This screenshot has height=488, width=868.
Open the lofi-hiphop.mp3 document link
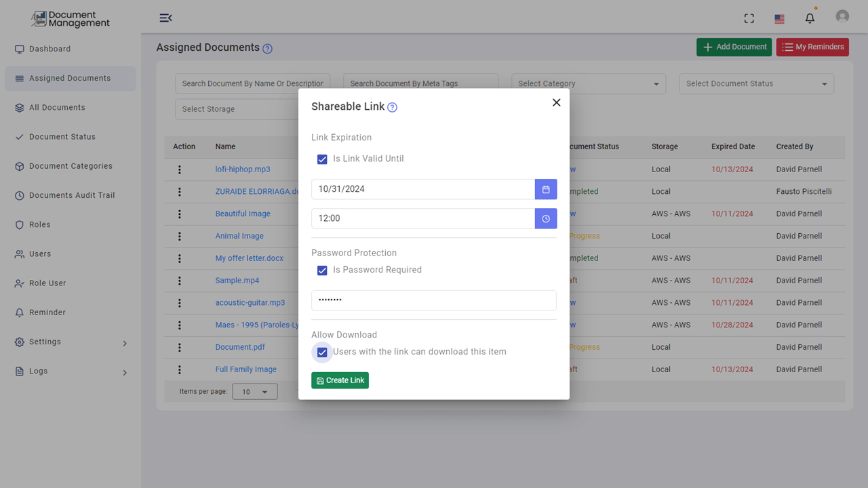(x=242, y=169)
